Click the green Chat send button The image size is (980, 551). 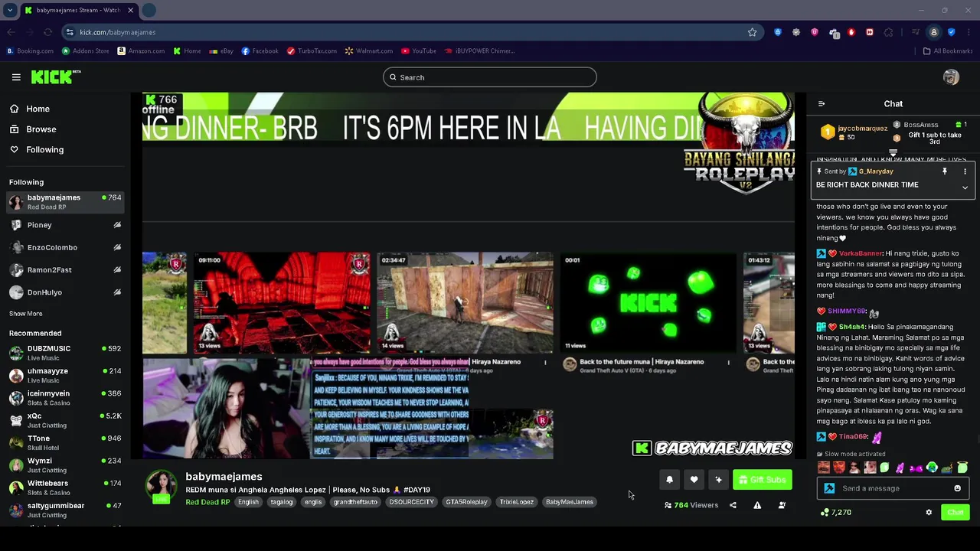click(955, 513)
